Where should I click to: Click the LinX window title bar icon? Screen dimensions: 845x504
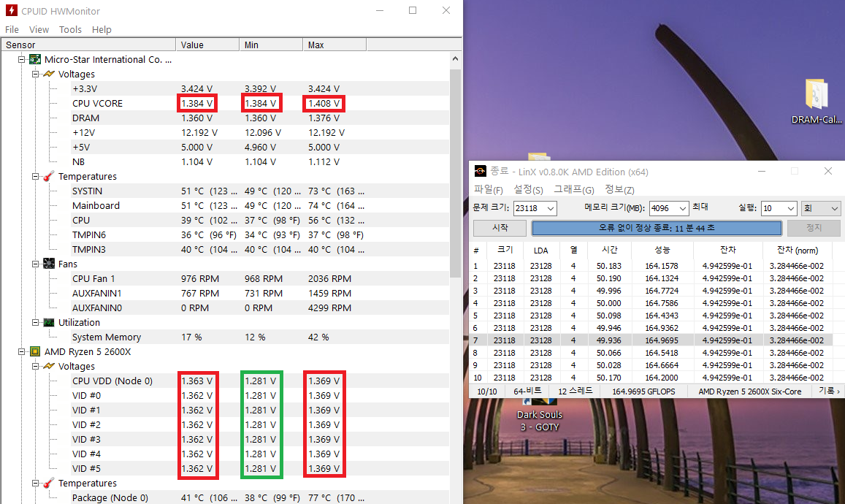(480, 172)
